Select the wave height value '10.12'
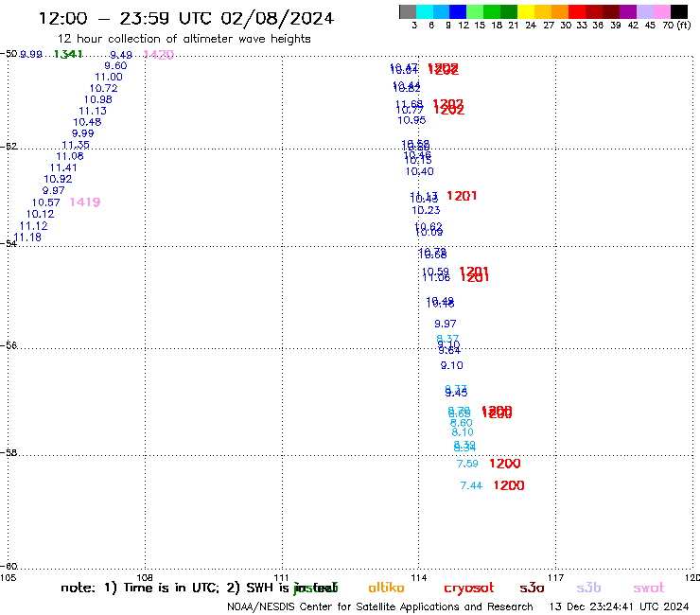 tap(40, 214)
